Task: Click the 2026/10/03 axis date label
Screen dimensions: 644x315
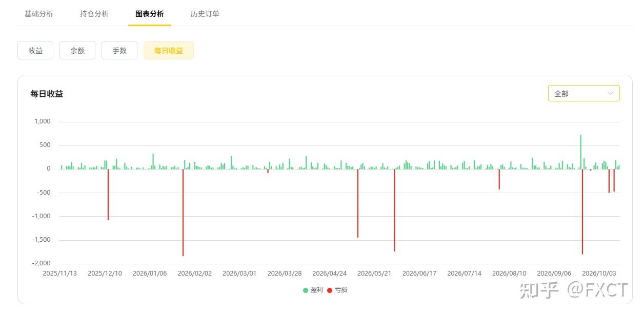Action: tap(599, 274)
